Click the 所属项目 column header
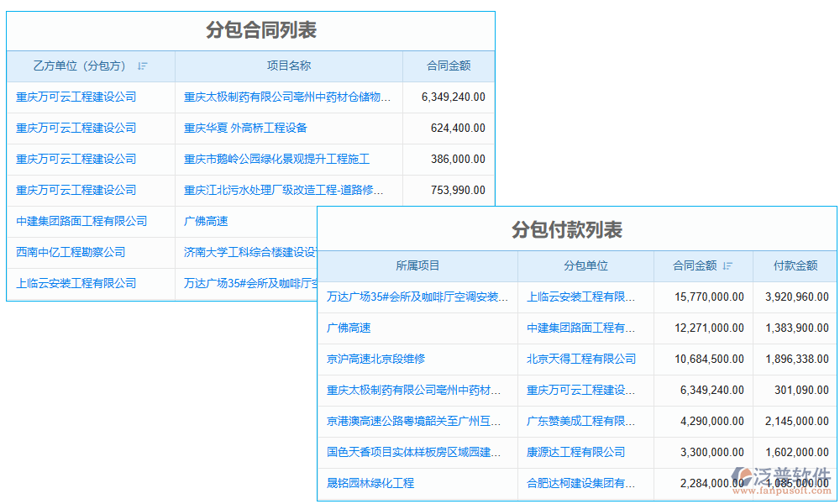The image size is (840, 504). [x=419, y=265]
